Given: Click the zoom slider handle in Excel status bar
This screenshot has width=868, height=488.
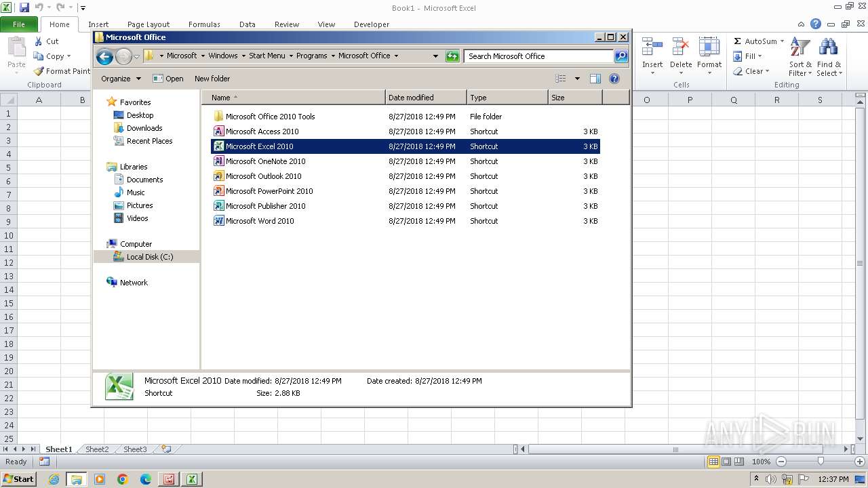Looking at the screenshot, I should [821, 462].
